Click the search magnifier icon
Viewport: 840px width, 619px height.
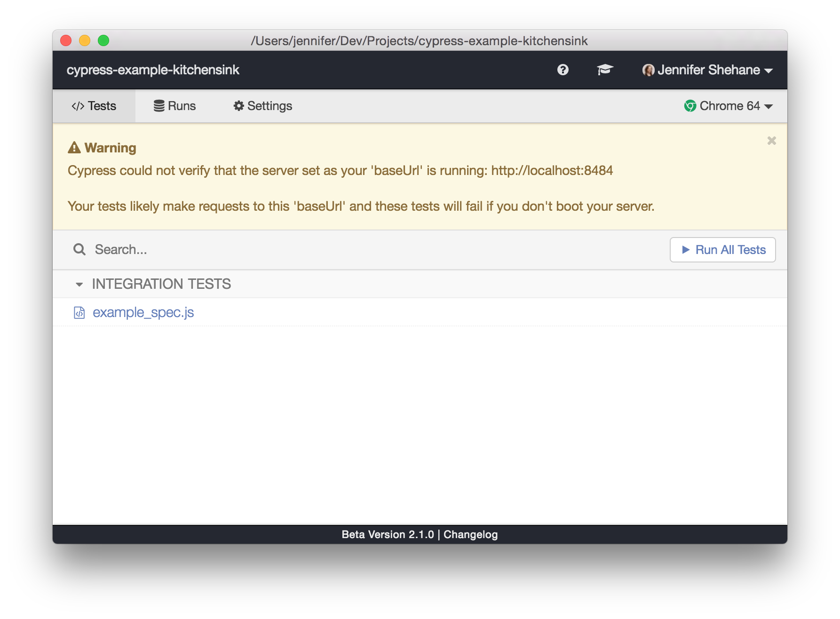click(79, 249)
